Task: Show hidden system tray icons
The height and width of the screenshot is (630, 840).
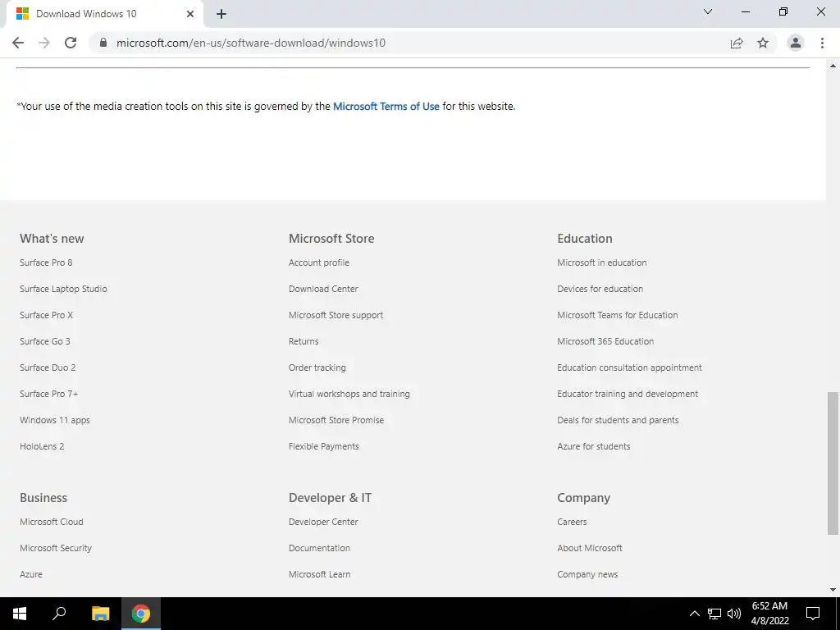Action: (694, 614)
